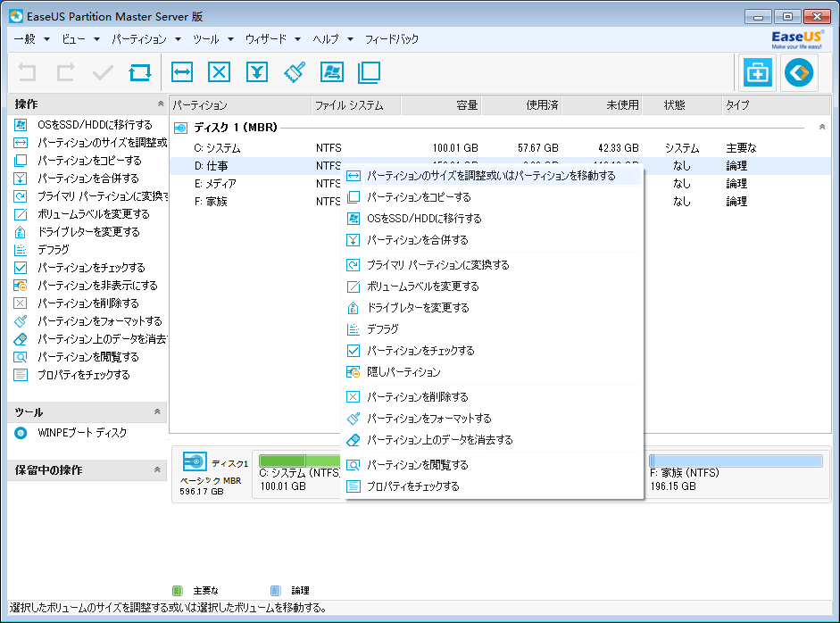This screenshot has height=623, width=840.
Task: Click the sidebar icon for パーティションを閲覧する
Action: tap(21, 357)
